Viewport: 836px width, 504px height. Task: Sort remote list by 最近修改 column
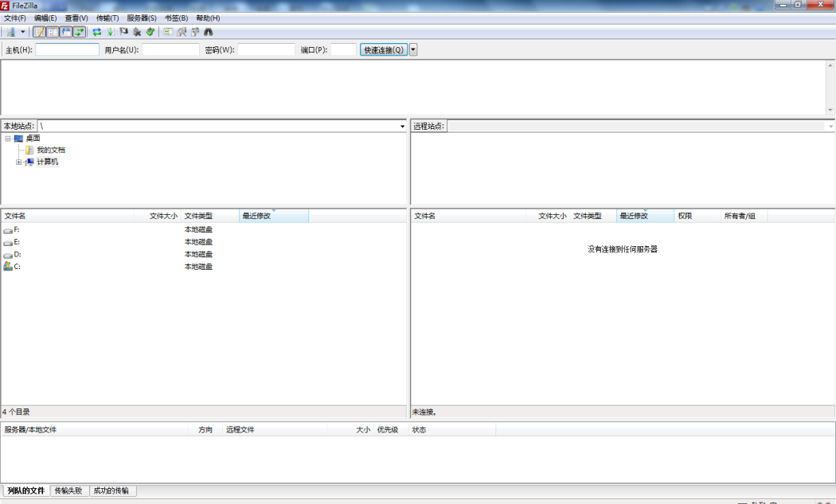coord(645,216)
